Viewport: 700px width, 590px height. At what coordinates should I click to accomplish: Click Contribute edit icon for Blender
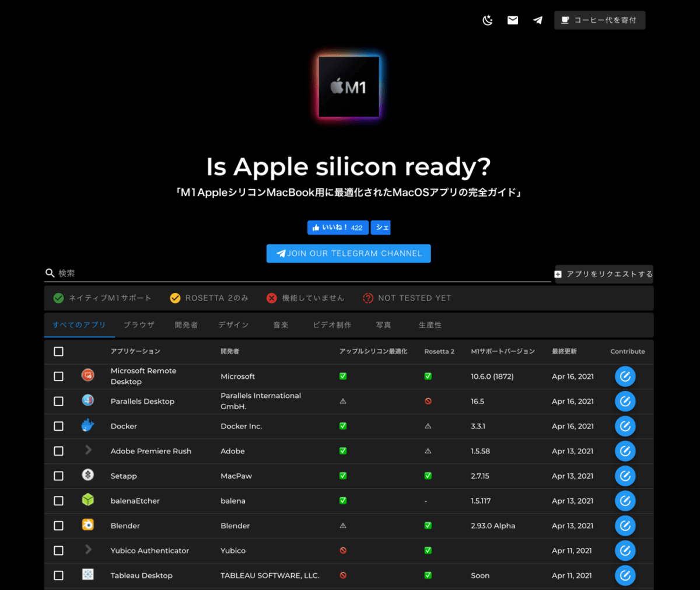pos(625,526)
